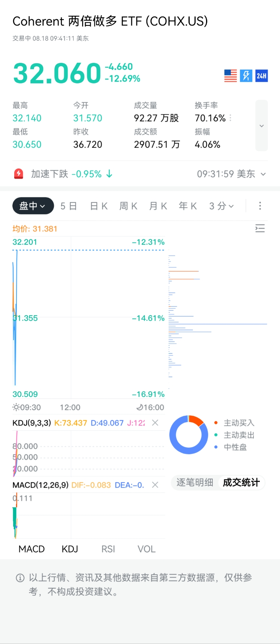Select the VOL indicator button
This screenshot has width=280, height=644.
pos(146,549)
